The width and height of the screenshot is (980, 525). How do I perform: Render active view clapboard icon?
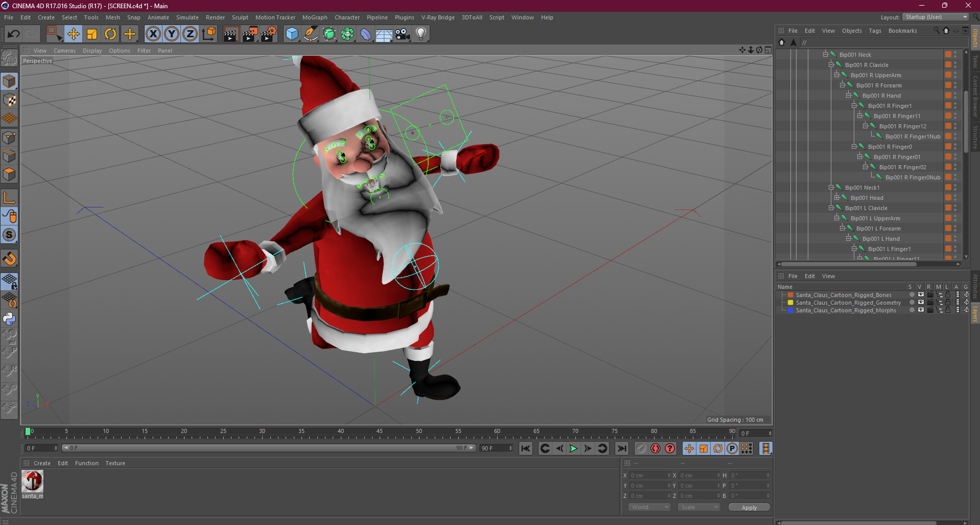(231, 34)
